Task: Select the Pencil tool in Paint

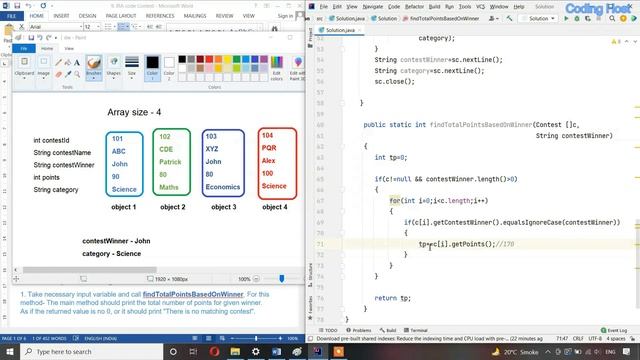Action: (x=59, y=62)
